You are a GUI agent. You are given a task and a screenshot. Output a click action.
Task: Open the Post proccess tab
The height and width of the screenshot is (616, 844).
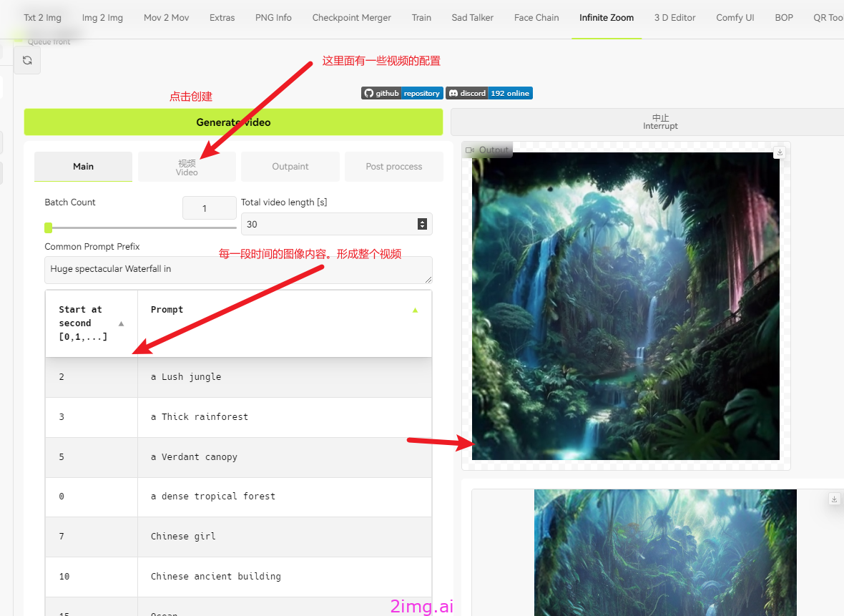tap(394, 167)
